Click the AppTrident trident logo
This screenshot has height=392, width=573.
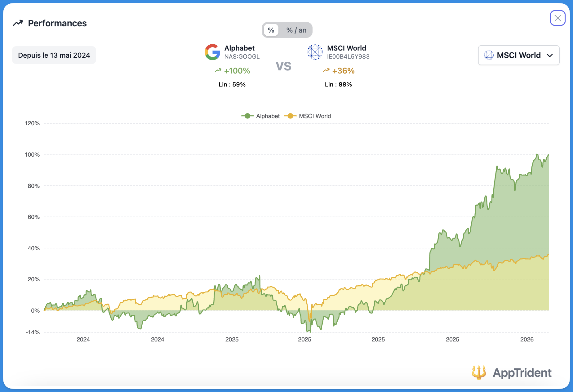point(479,372)
